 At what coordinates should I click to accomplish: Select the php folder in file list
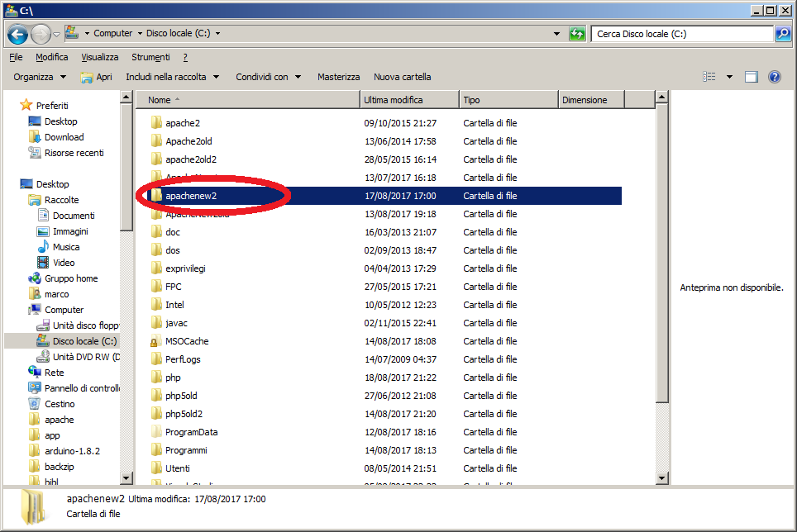point(173,378)
